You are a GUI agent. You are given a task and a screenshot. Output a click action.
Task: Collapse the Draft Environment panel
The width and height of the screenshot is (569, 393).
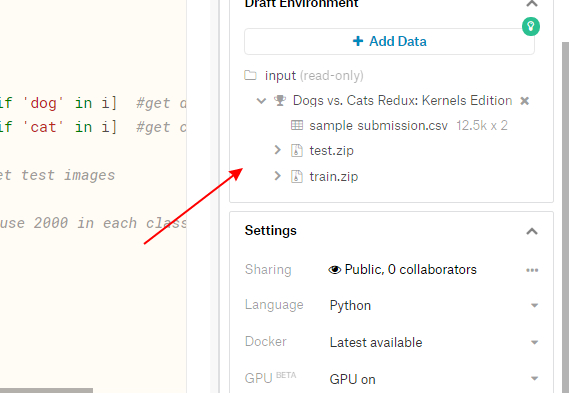click(532, 3)
